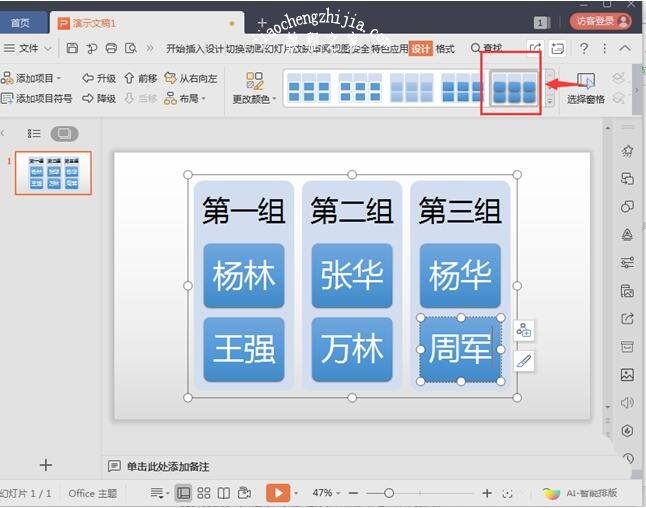Open the 文件 menu

[27, 48]
